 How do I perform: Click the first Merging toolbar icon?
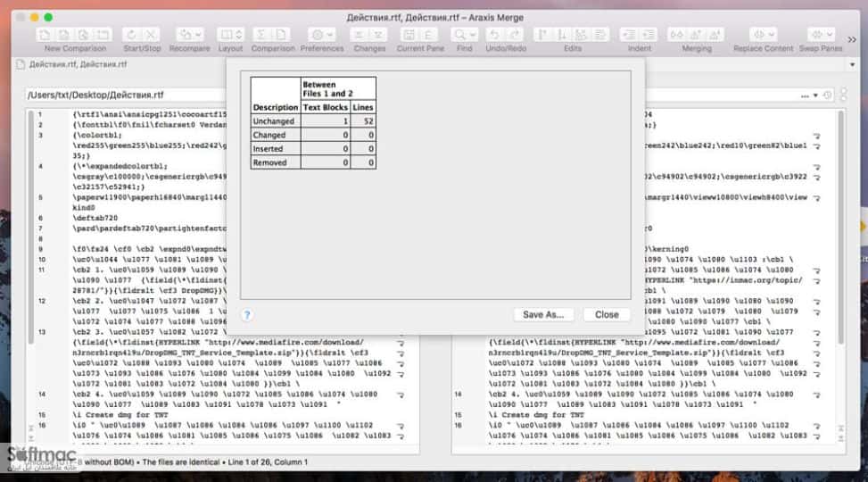pos(677,35)
